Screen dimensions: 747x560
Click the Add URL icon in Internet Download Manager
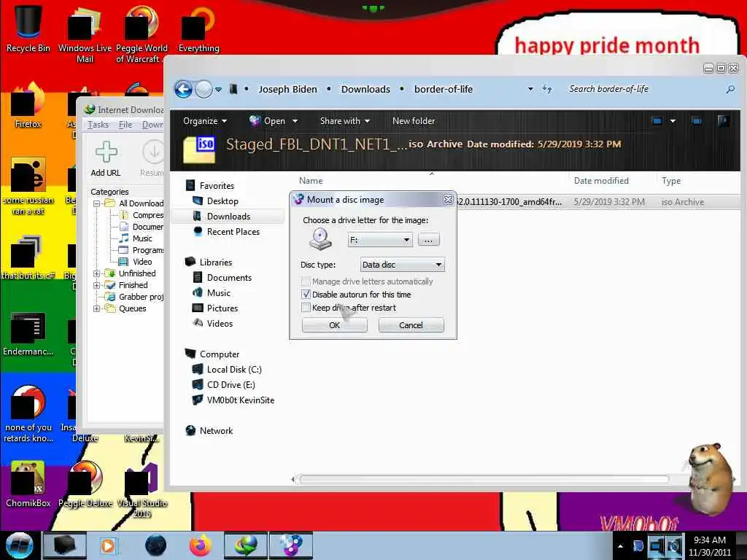(106, 159)
